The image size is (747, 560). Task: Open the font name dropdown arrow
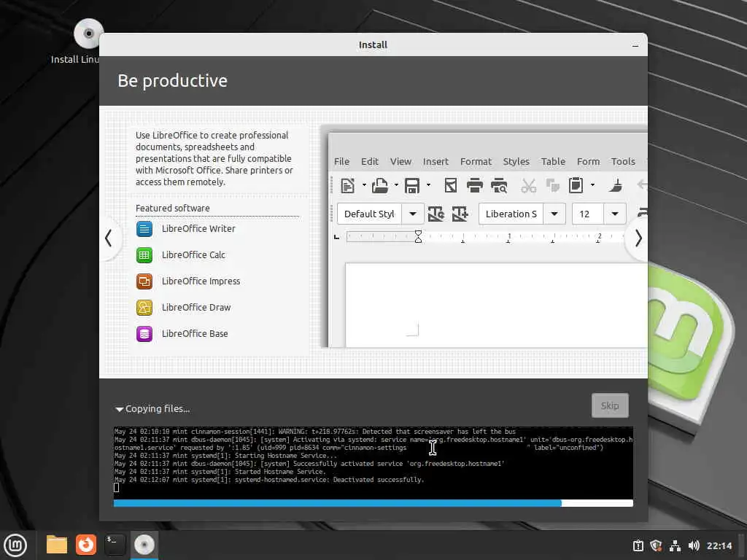[x=554, y=214]
